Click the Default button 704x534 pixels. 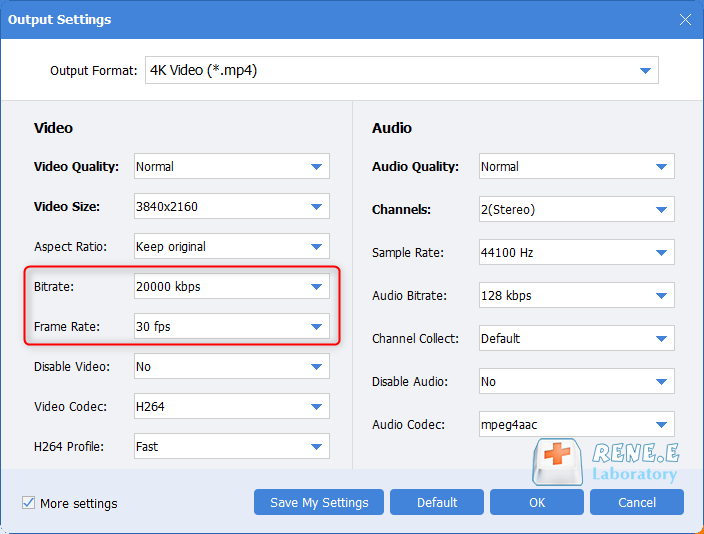437,502
